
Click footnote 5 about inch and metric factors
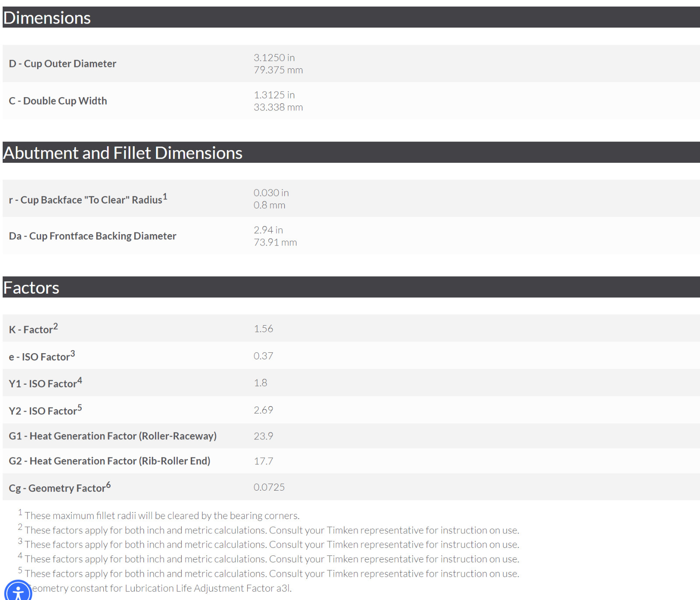269,573
